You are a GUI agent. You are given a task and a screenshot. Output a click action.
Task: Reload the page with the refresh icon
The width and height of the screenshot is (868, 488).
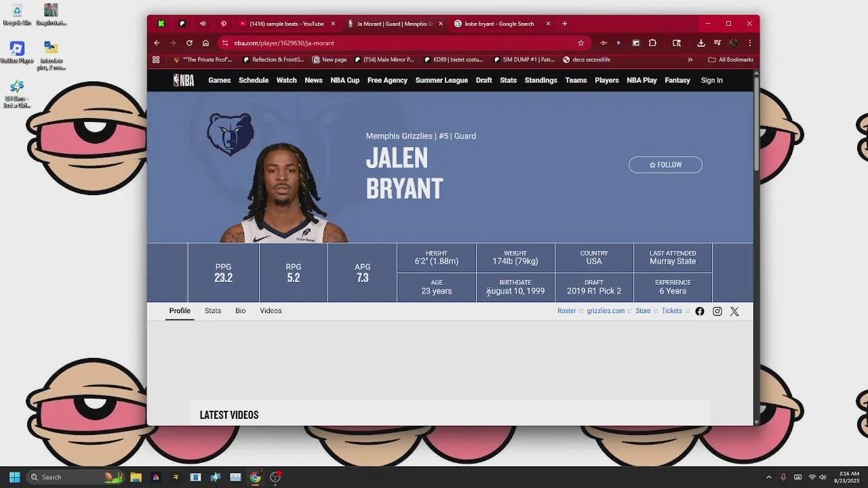point(189,43)
